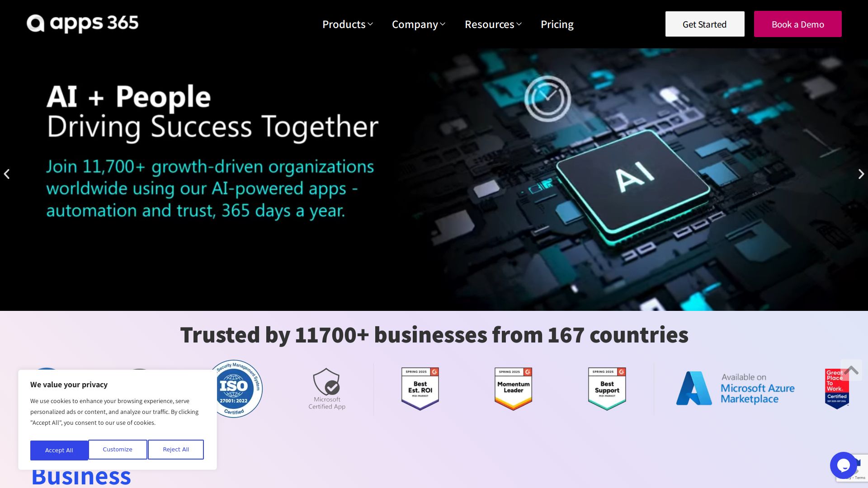Go to previous slide arrow
The image size is (868, 488).
(7, 174)
